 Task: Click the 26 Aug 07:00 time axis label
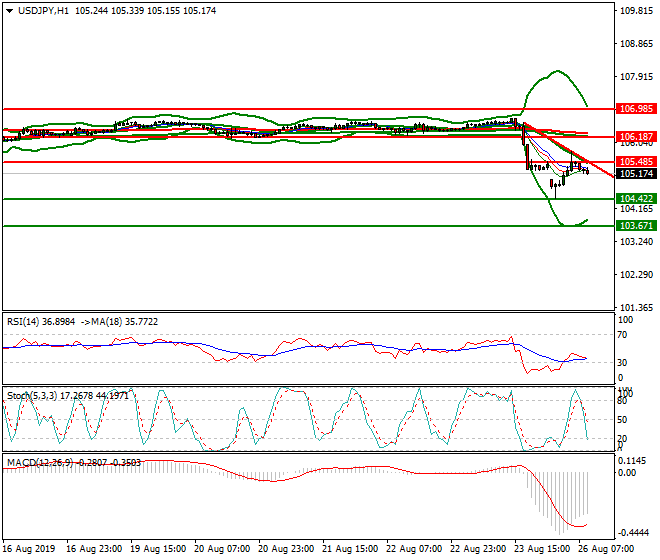(606, 549)
